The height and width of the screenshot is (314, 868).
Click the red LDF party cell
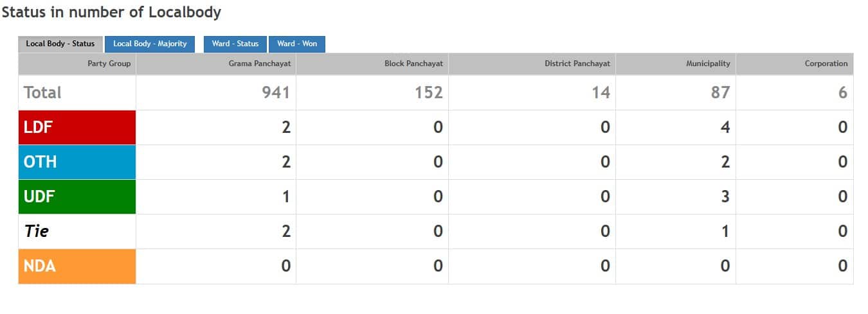77,127
